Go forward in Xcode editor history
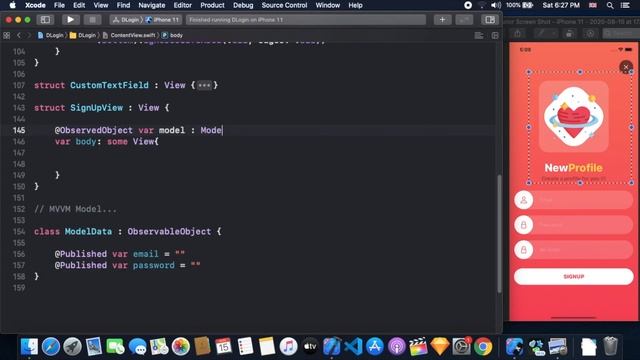This screenshot has height=360, width=640. [x=29, y=36]
